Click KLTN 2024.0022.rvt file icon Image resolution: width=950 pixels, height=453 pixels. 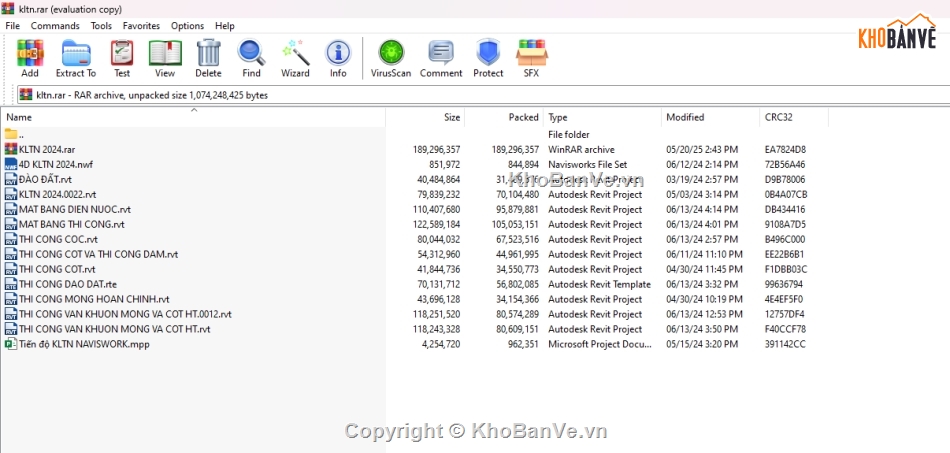(10, 194)
